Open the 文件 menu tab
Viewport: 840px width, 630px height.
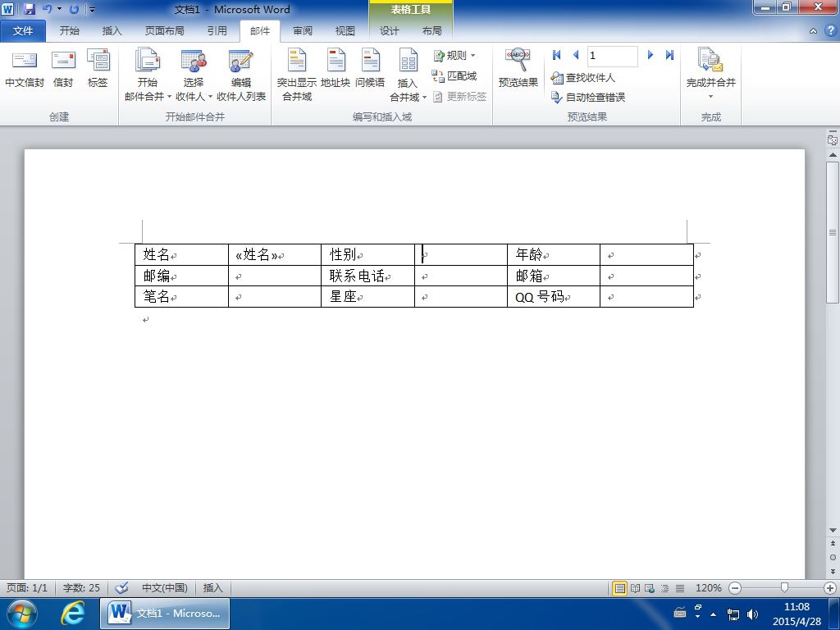tap(23, 31)
